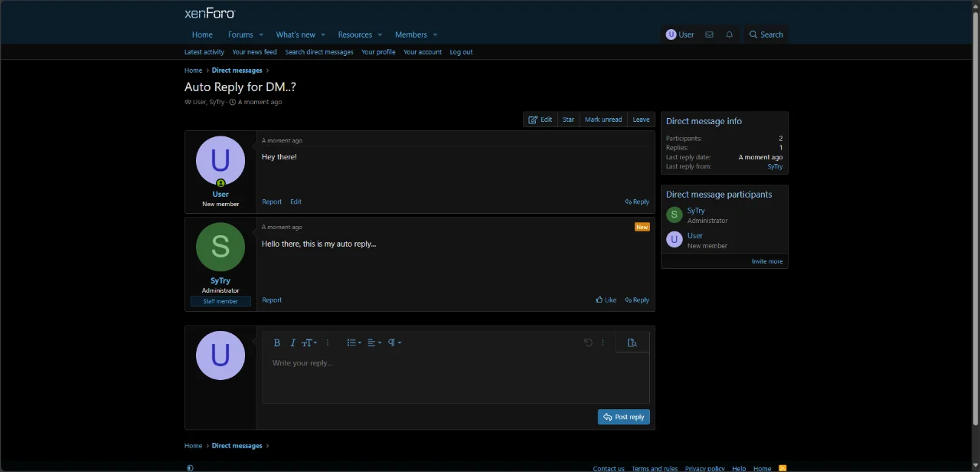Open the Contact us footer link
The image size is (980, 472).
coord(609,468)
